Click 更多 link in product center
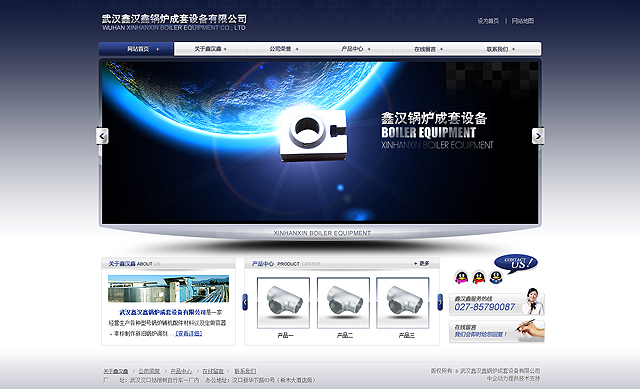640x389 pixels. (x=422, y=264)
